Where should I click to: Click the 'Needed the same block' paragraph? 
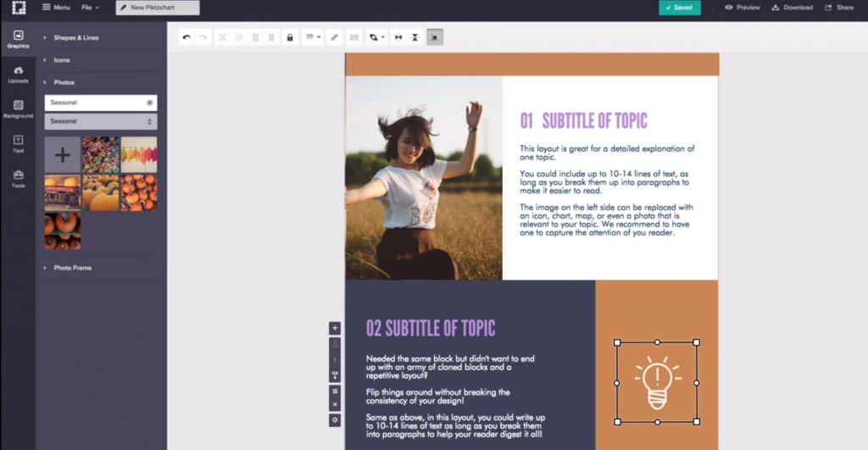[x=450, y=367]
